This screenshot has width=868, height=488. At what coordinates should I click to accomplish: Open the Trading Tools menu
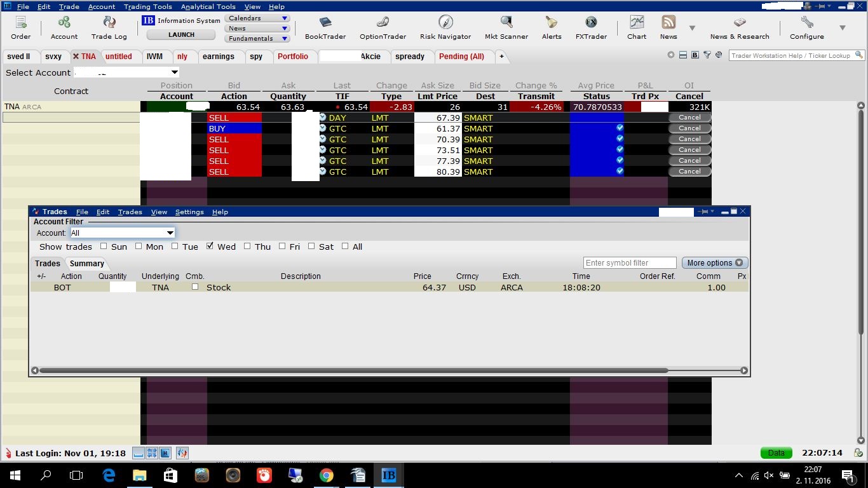pyautogui.click(x=148, y=6)
